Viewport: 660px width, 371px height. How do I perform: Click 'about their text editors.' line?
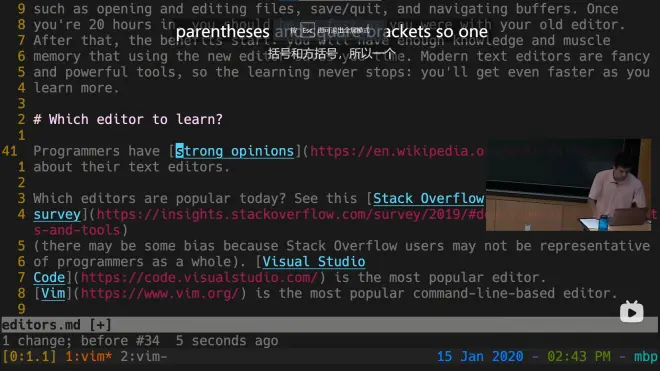132,167
